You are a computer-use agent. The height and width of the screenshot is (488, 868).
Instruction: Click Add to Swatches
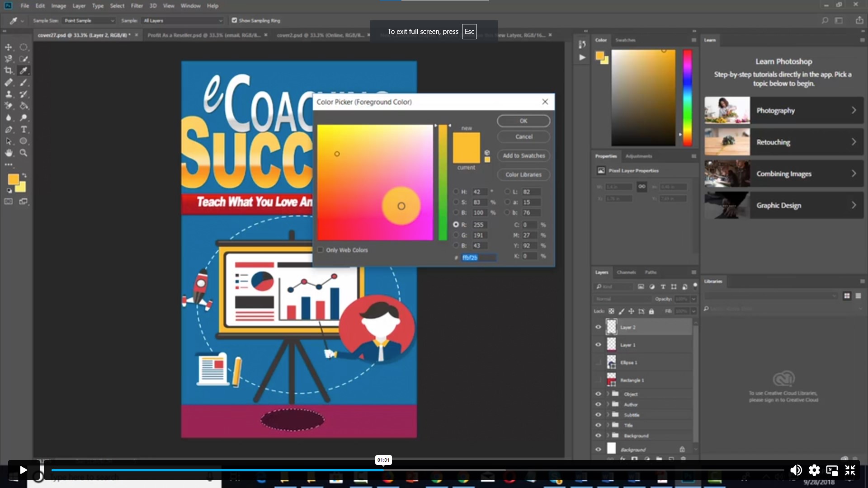pos(523,155)
